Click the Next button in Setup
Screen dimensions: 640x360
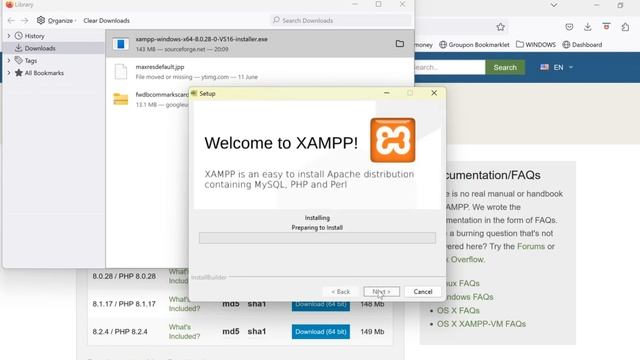pos(381,291)
